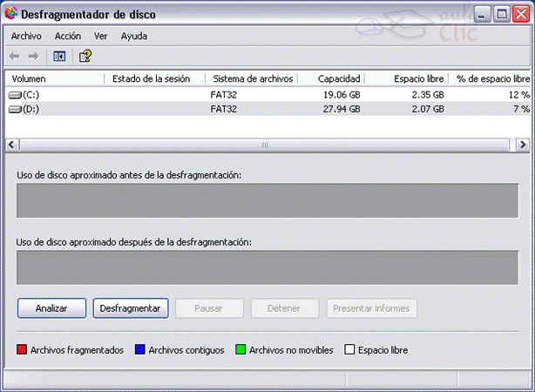Click the C: drive icon
Screen dimensions: 535x392
[x=15, y=95]
